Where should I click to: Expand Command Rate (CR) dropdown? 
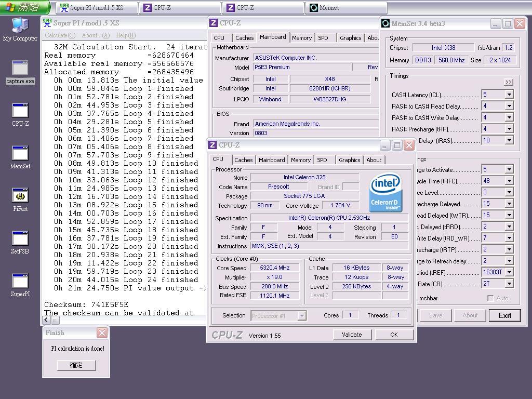509,284
